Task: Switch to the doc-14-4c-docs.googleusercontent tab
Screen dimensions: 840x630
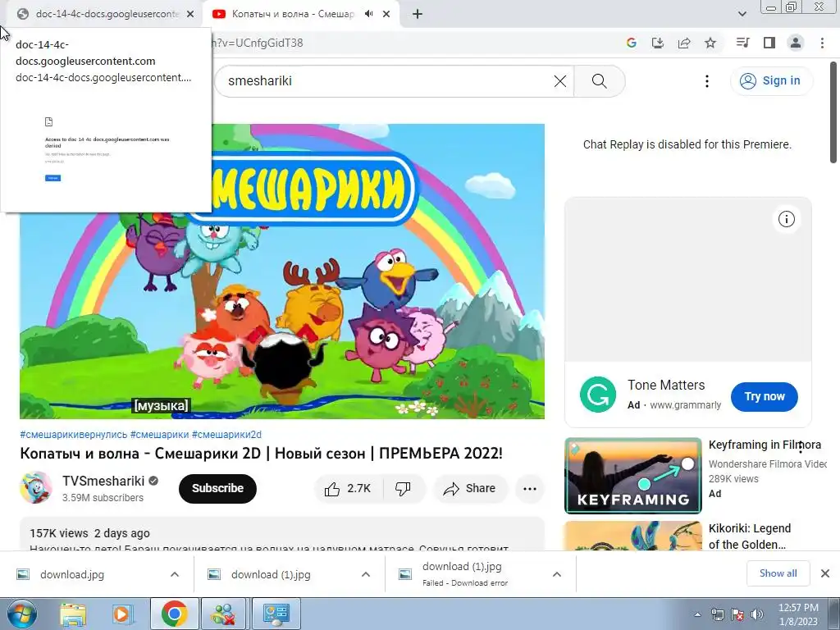Action: pos(101,14)
